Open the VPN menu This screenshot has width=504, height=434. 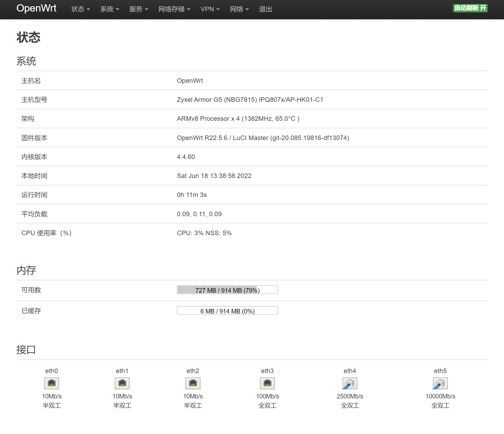tap(210, 9)
